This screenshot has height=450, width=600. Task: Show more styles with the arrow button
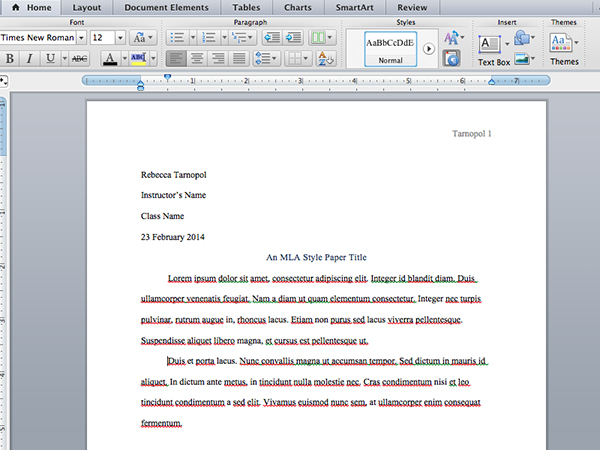coord(429,49)
